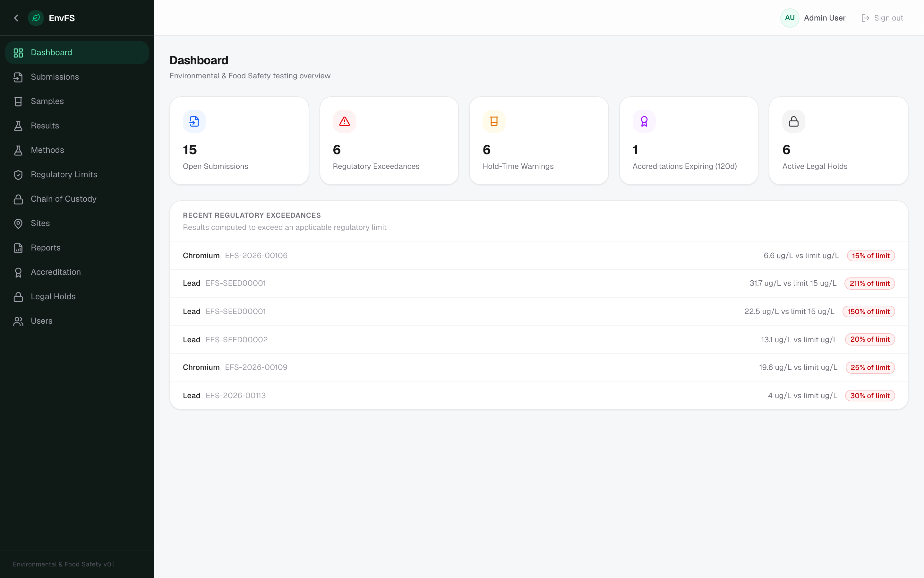Click the Users people icon in sidebar
Screen dimensions: 924x578
18,321
